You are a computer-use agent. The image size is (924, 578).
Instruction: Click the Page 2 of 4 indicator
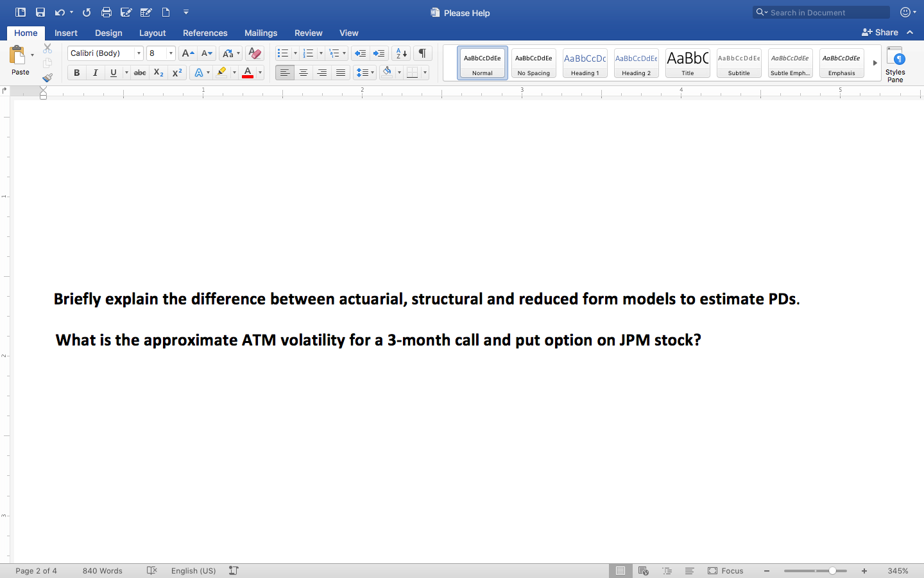pos(36,570)
